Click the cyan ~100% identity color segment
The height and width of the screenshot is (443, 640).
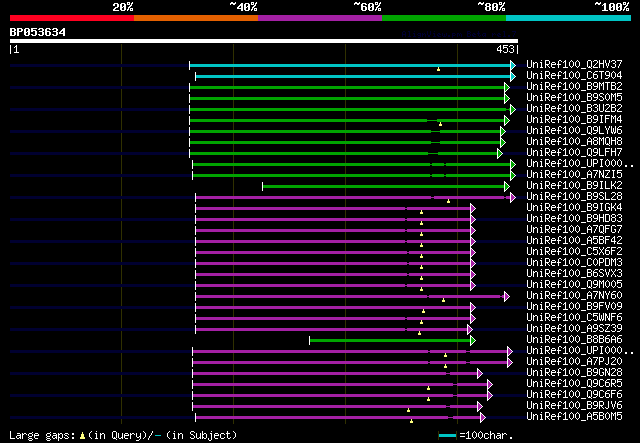[569, 18]
